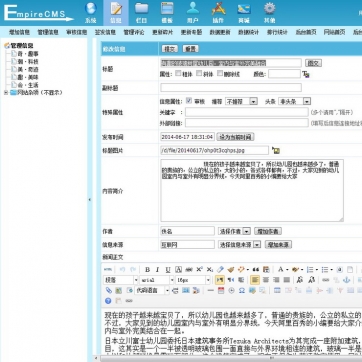This screenshot has width=362, height=362.
Task: Open the paragraph format dropdown
Action: [x=121, y=280]
